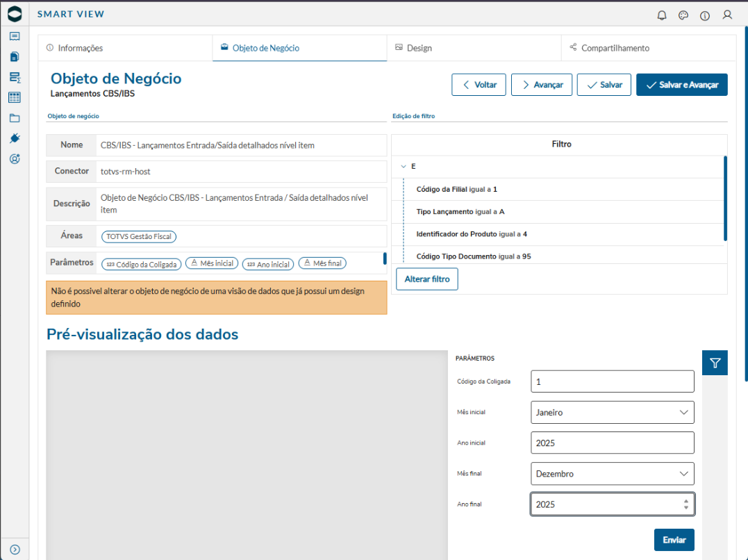
Task: Click the Pré-visualização dos dados heading
Action: click(142, 334)
